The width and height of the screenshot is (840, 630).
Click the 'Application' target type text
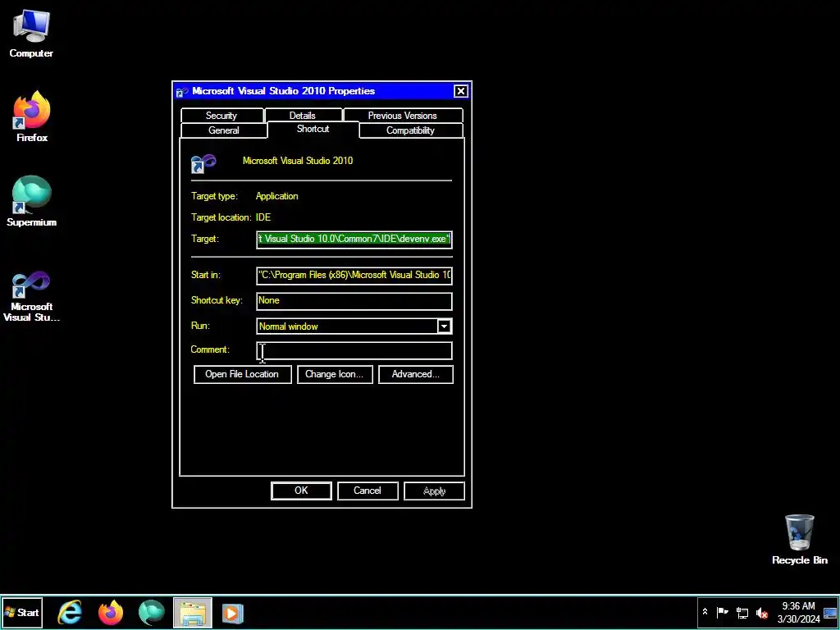(x=277, y=196)
